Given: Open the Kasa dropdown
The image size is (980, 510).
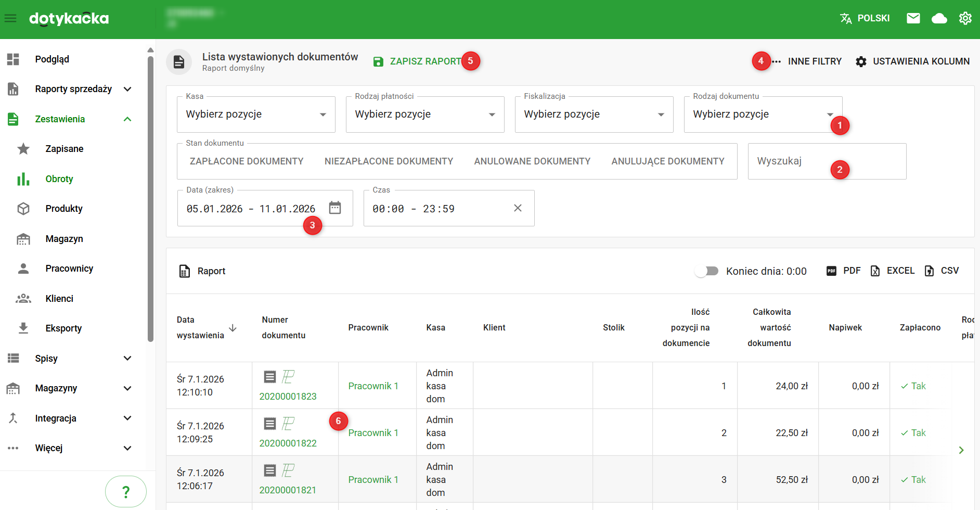Looking at the screenshot, I should coord(256,114).
